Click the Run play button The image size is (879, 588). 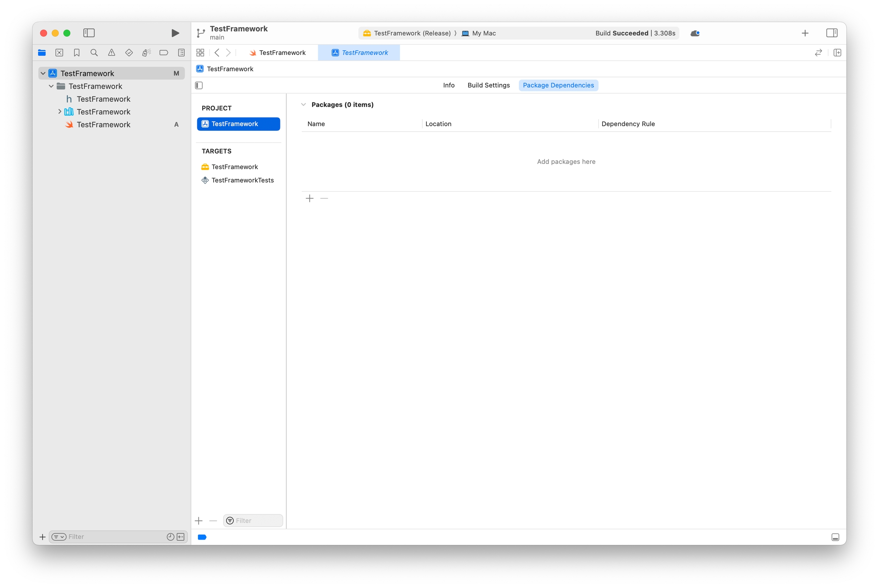(175, 33)
